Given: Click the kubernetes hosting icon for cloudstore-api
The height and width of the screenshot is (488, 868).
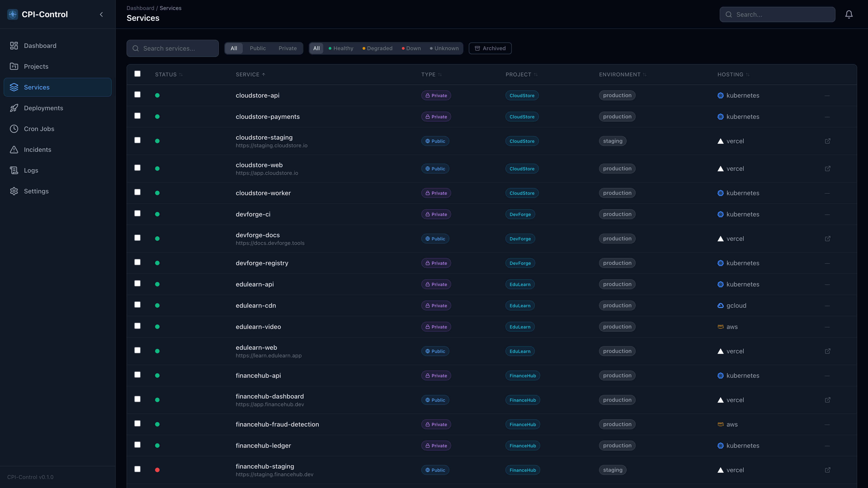Looking at the screenshot, I should pos(720,95).
